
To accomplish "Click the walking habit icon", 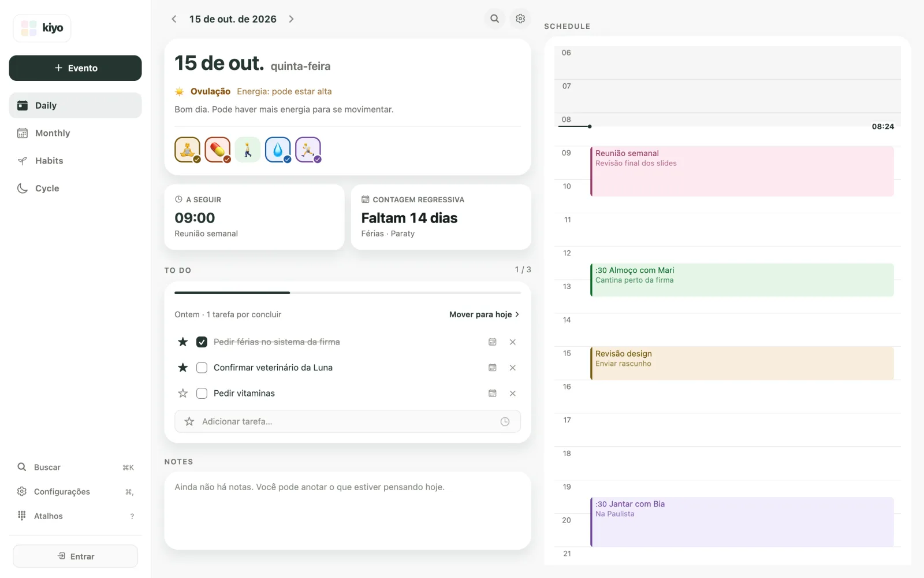I will coord(248,150).
